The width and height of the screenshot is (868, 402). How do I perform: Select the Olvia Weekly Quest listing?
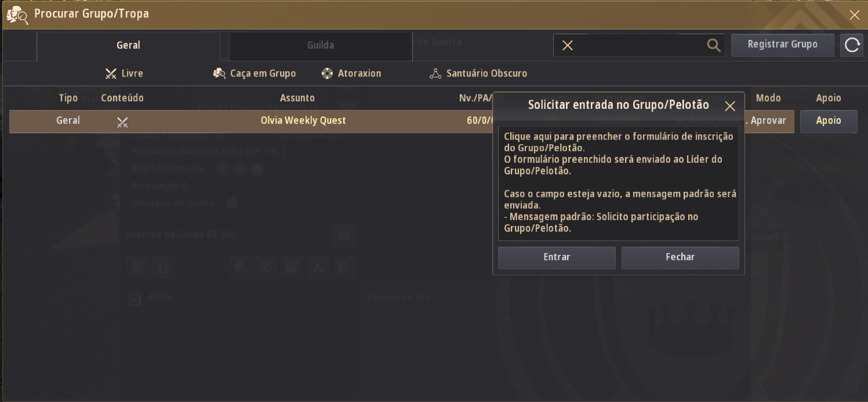tap(303, 121)
